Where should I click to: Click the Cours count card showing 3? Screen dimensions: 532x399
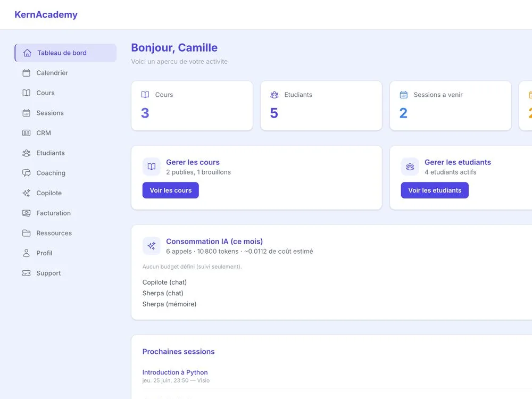pos(192,105)
